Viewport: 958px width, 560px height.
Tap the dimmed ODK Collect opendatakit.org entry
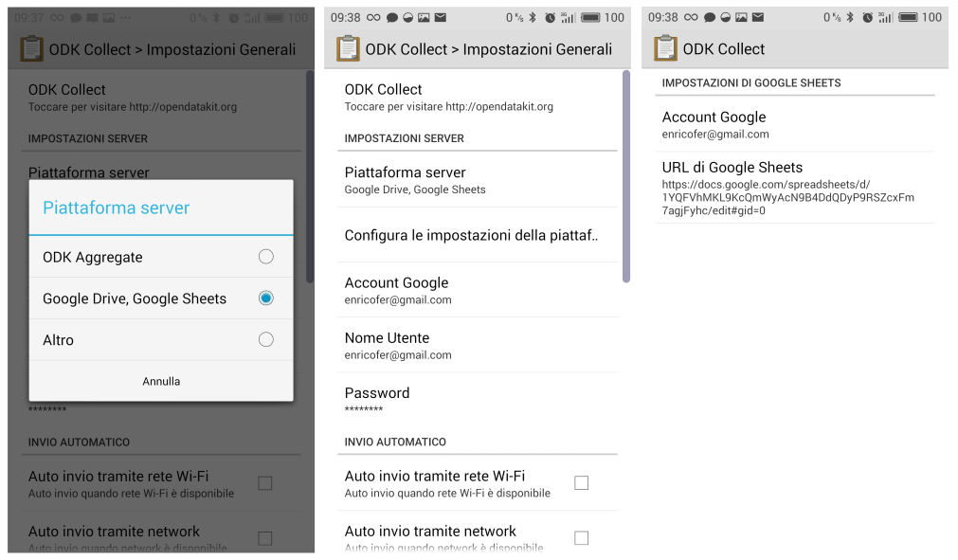(x=161, y=97)
